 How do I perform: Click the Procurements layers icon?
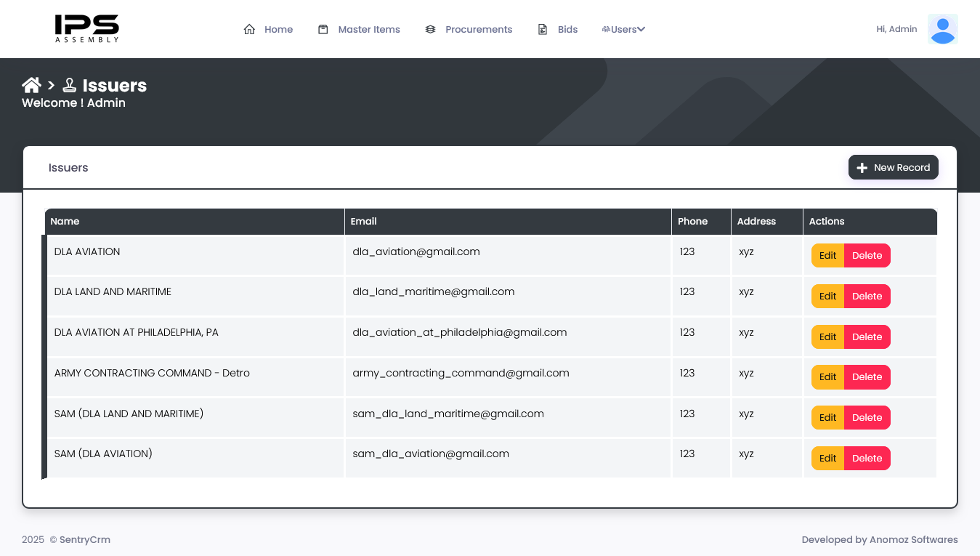[430, 28]
